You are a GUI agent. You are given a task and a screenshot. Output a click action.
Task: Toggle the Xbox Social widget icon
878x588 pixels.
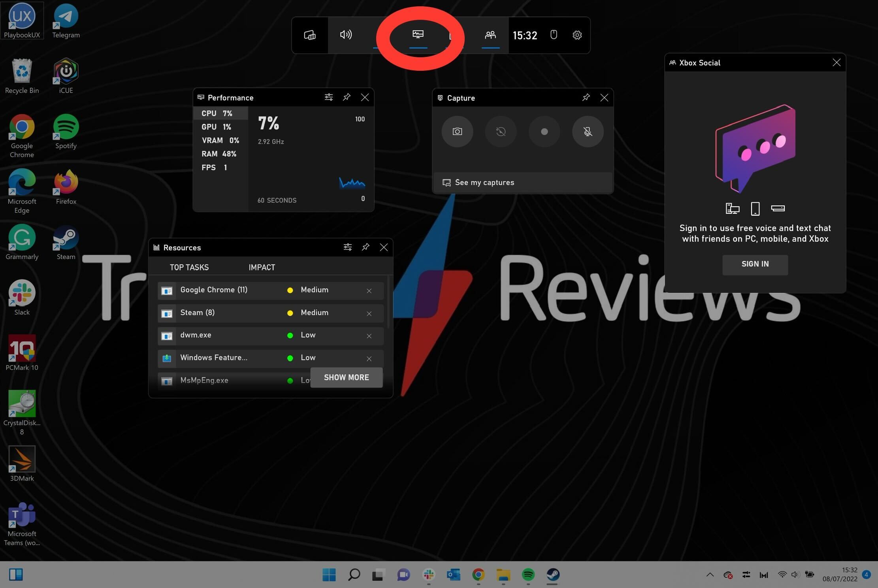pyautogui.click(x=490, y=35)
